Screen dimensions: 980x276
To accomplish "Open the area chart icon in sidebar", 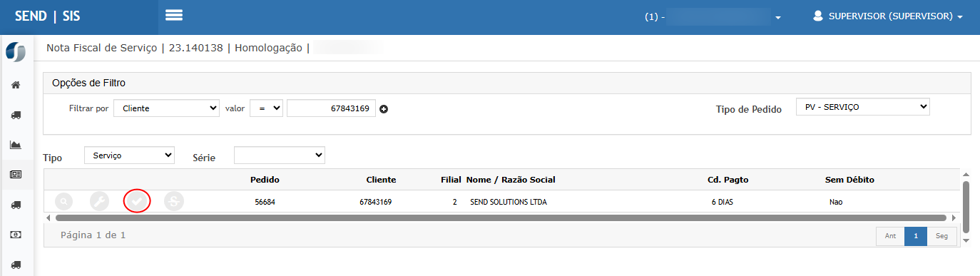I will (15, 145).
